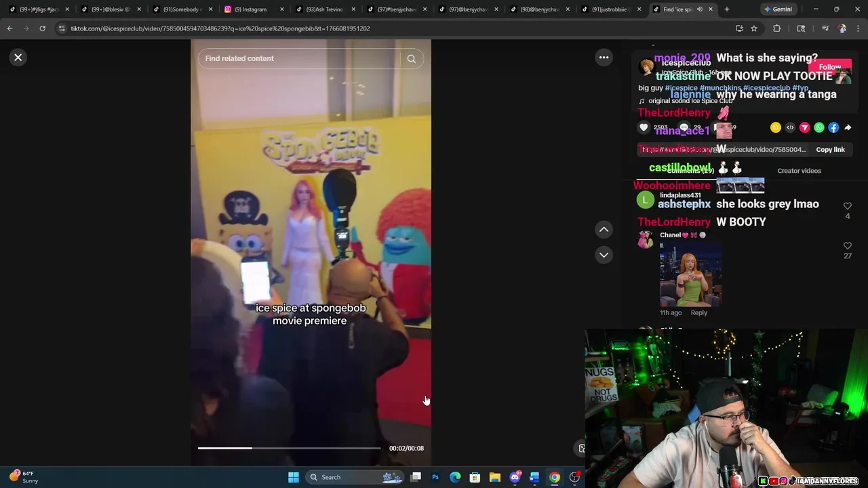Image resolution: width=868 pixels, height=488 pixels.
Task: Go to next video with down chevron
Action: pyautogui.click(x=604, y=255)
